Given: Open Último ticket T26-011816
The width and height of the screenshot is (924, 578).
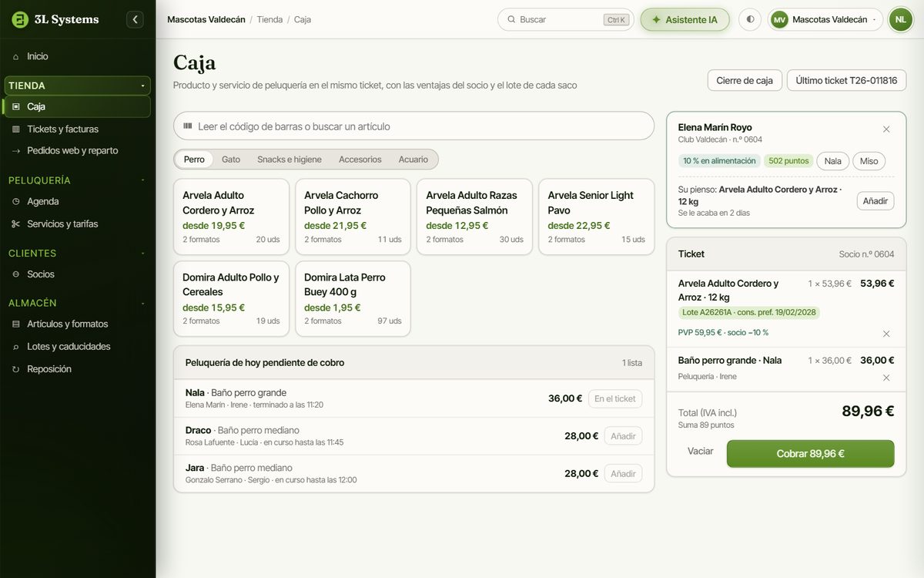Looking at the screenshot, I should tap(846, 80).
